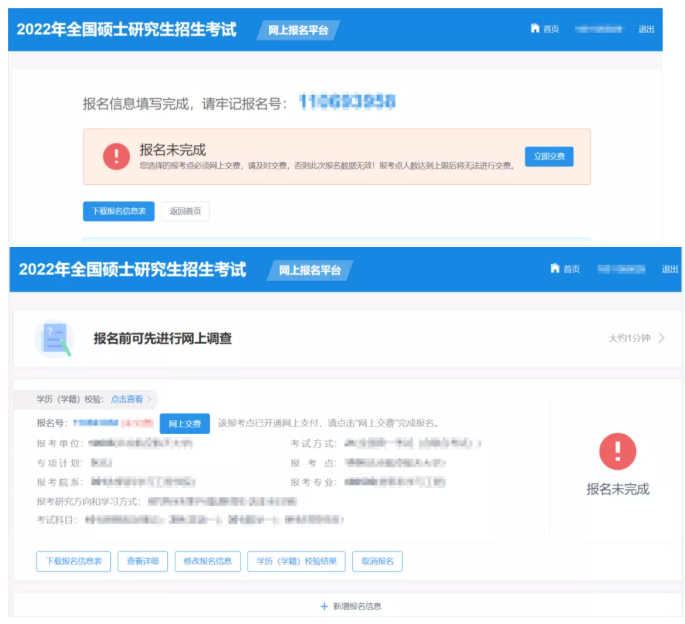
Task: Click the red warning icon in the pink alert
Action: click(x=116, y=156)
